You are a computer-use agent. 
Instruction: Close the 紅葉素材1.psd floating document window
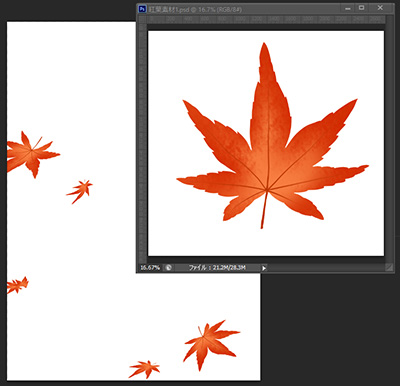(380, 8)
